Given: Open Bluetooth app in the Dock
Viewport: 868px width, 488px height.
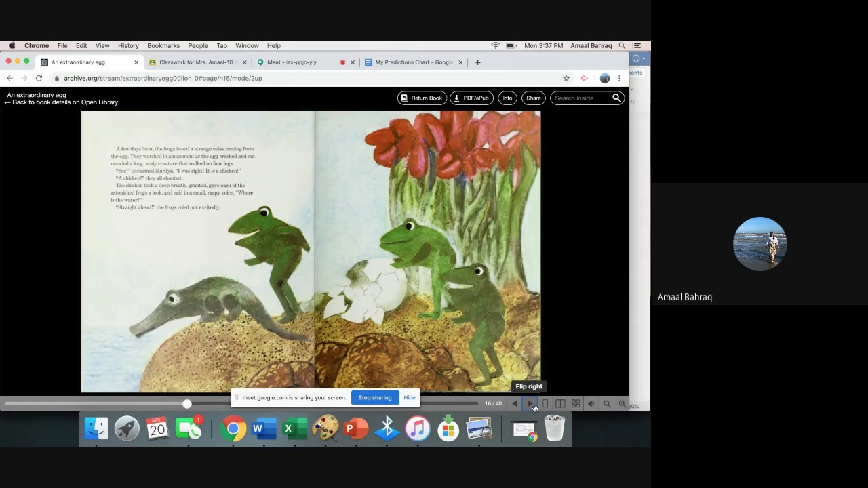Looking at the screenshot, I should coord(387,429).
